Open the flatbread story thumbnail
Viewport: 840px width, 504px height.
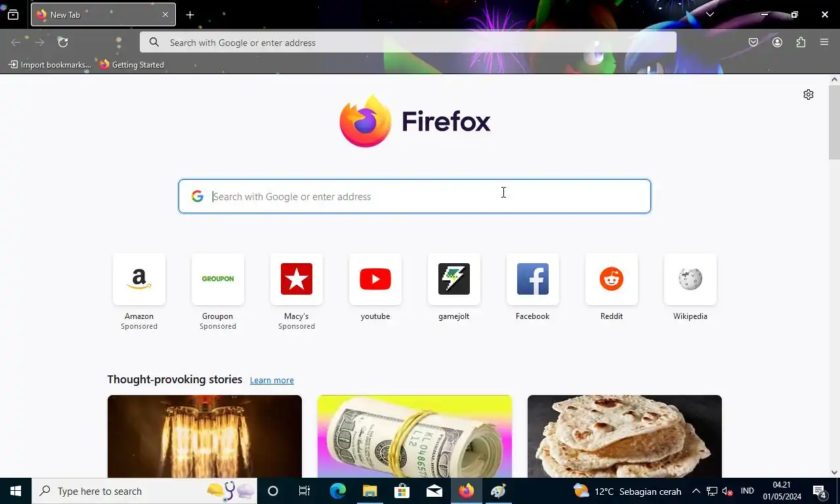[625, 436]
